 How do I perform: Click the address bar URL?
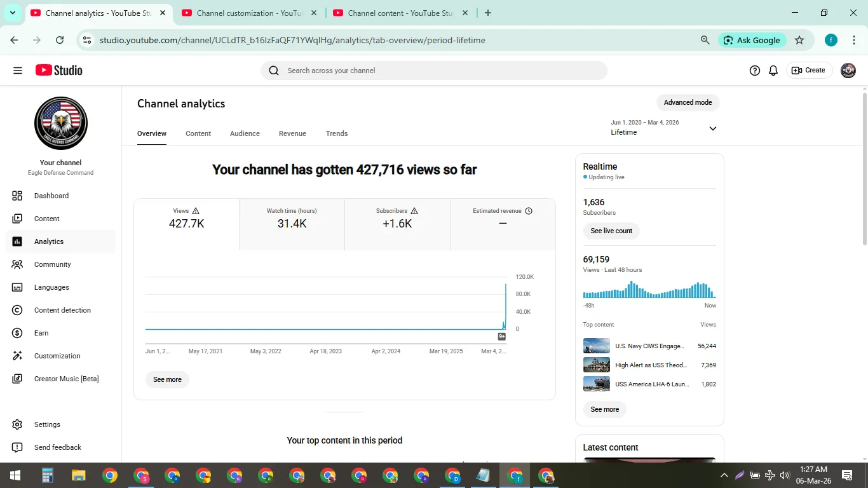point(292,40)
